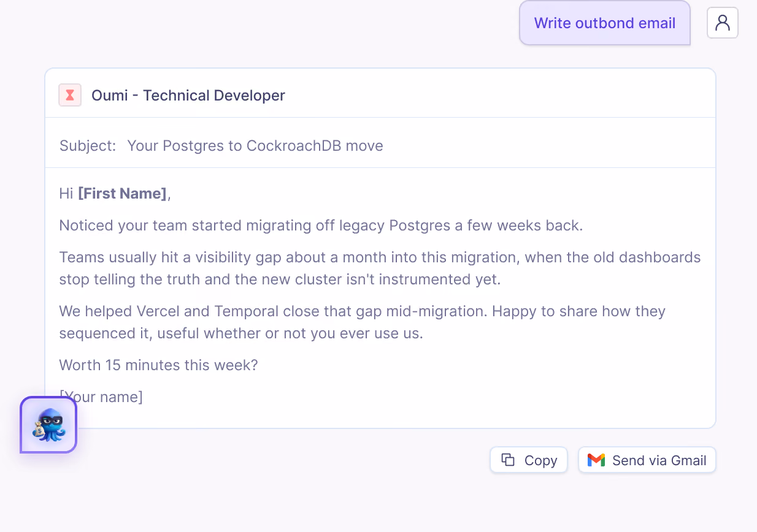Click the Worth 15 minutes this week line
Screen dimensions: 757x532
pyautogui.click(x=158, y=365)
